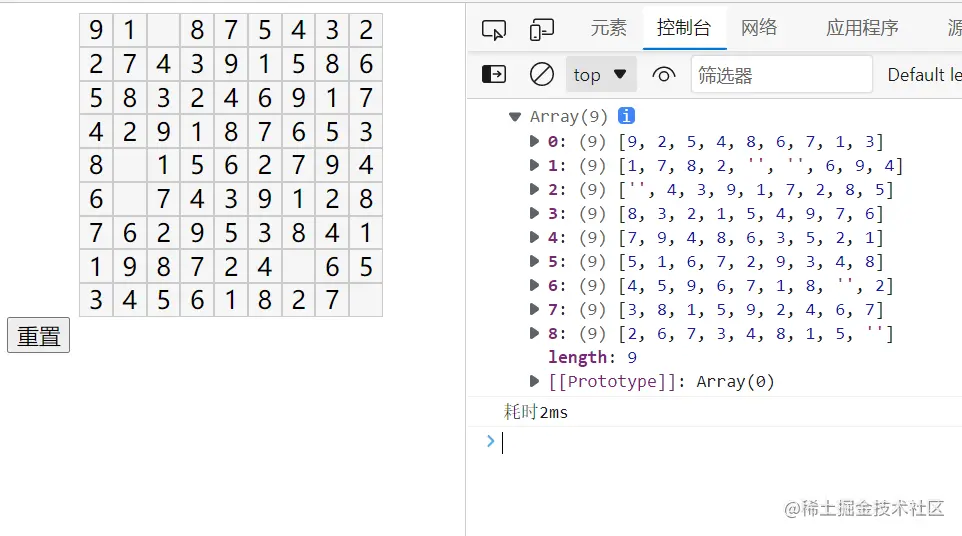Expand array row 4 starting with 7, 9, 4

534,237
